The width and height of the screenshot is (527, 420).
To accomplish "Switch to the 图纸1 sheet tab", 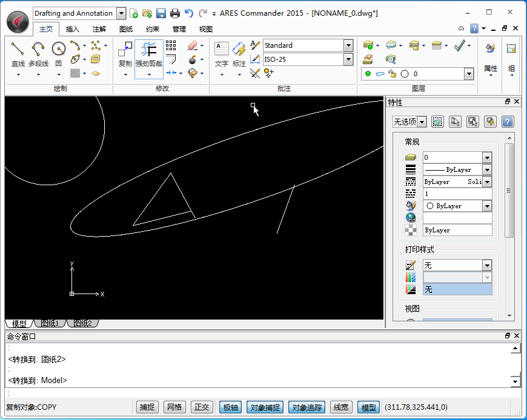I will (x=50, y=324).
